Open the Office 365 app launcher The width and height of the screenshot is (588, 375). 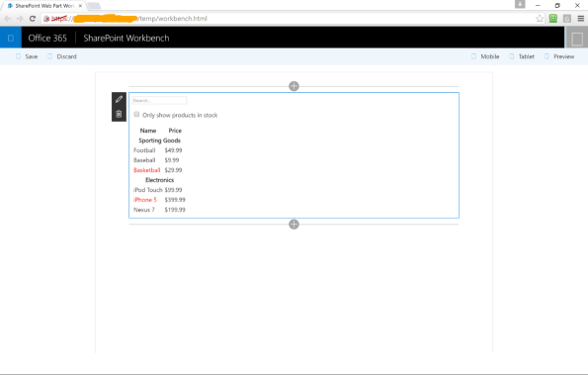[x=11, y=38]
